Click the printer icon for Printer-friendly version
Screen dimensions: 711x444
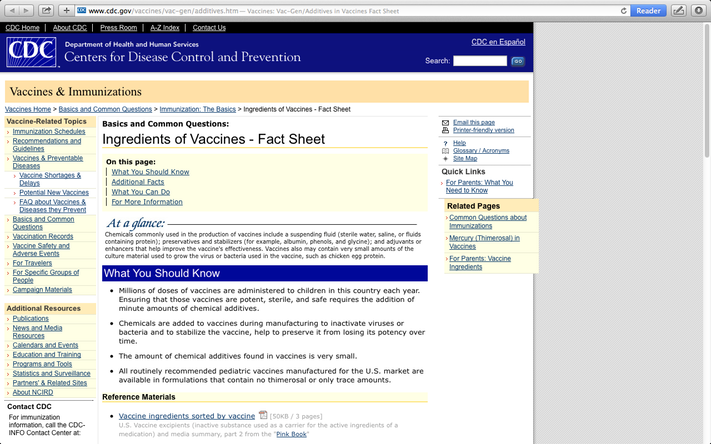(x=445, y=130)
